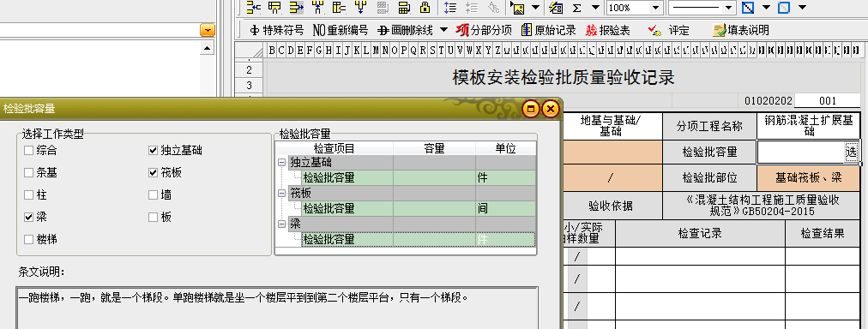Select the 基础筏板、梁 inspection location cell

(808, 178)
